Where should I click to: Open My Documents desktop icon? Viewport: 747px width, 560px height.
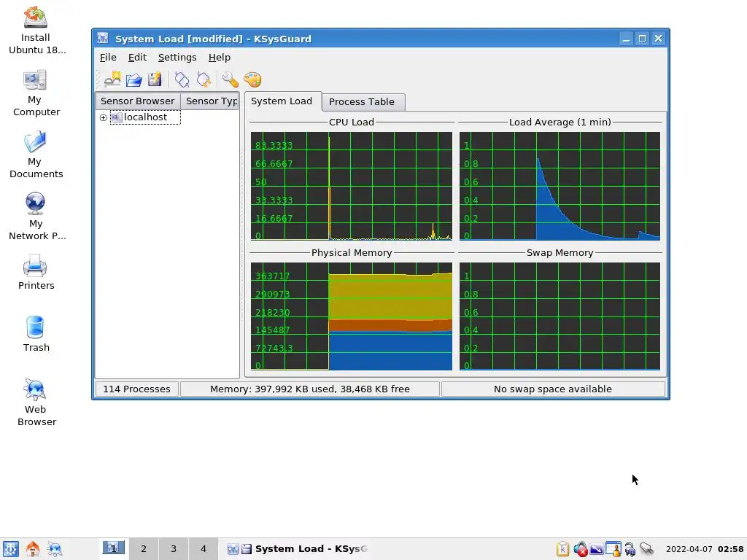pos(36,155)
